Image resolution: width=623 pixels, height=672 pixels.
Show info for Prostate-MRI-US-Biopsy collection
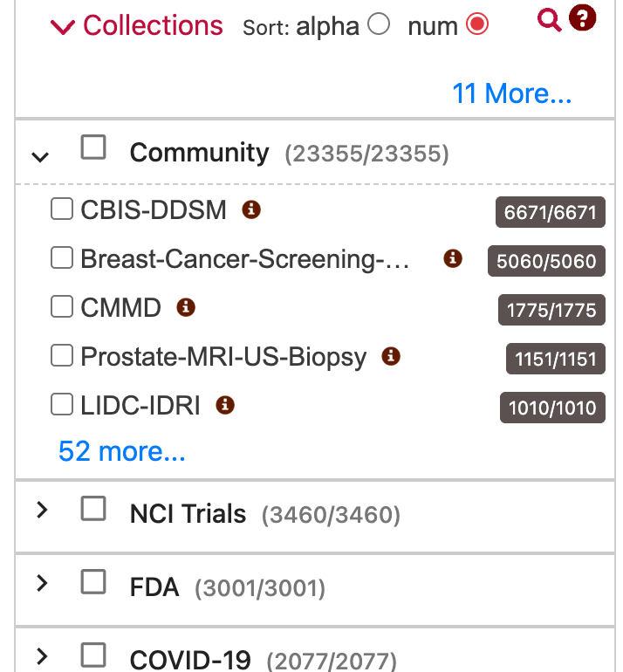click(391, 356)
